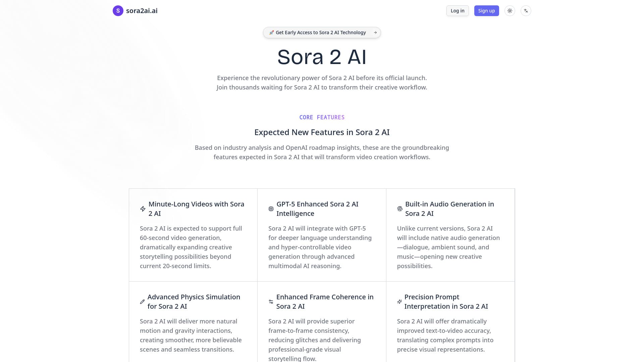The height and width of the screenshot is (362, 644).
Task: Open the Log in page
Action: click(x=457, y=10)
